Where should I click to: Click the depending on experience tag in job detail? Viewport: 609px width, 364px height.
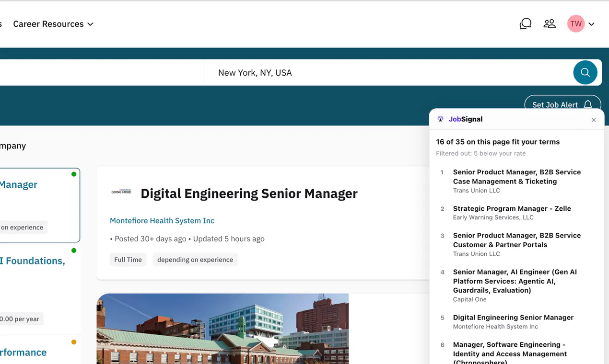[x=195, y=260]
